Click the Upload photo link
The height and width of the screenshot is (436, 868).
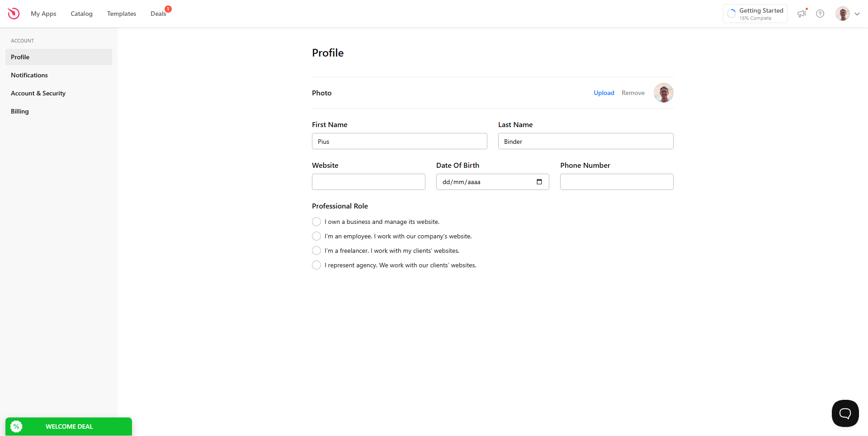[x=604, y=93]
